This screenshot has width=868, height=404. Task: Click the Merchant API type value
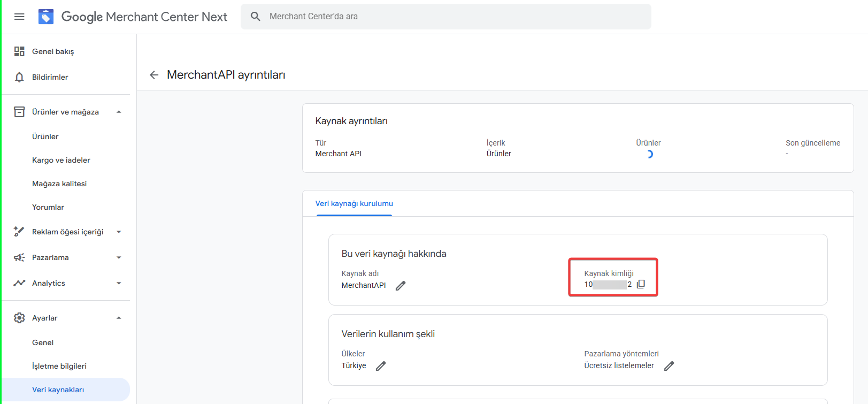click(339, 154)
